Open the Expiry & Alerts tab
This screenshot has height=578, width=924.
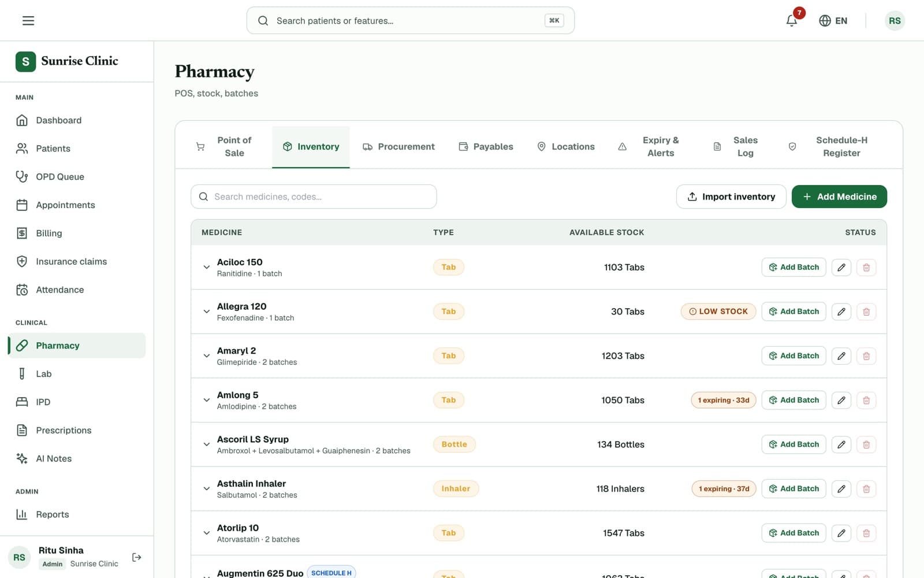point(650,147)
